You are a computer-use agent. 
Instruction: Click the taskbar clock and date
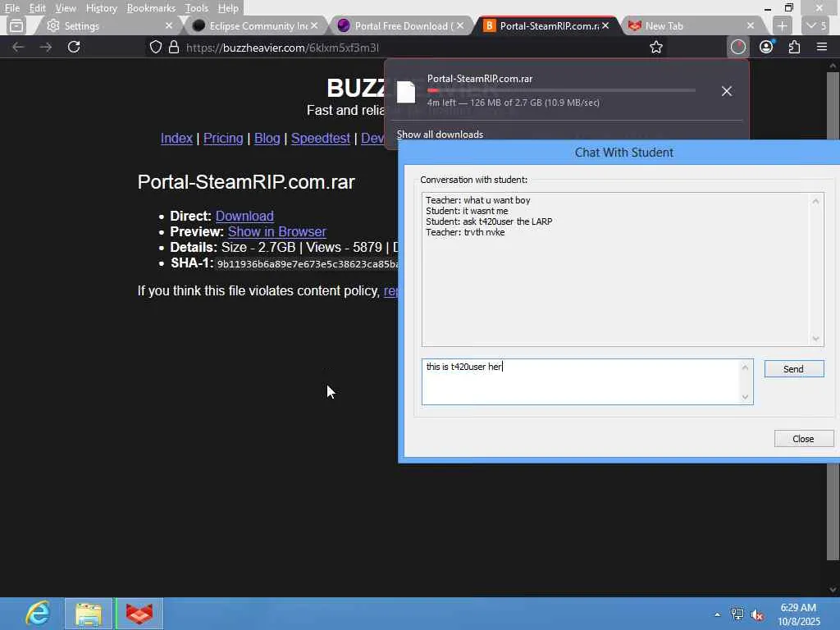click(x=799, y=614)
